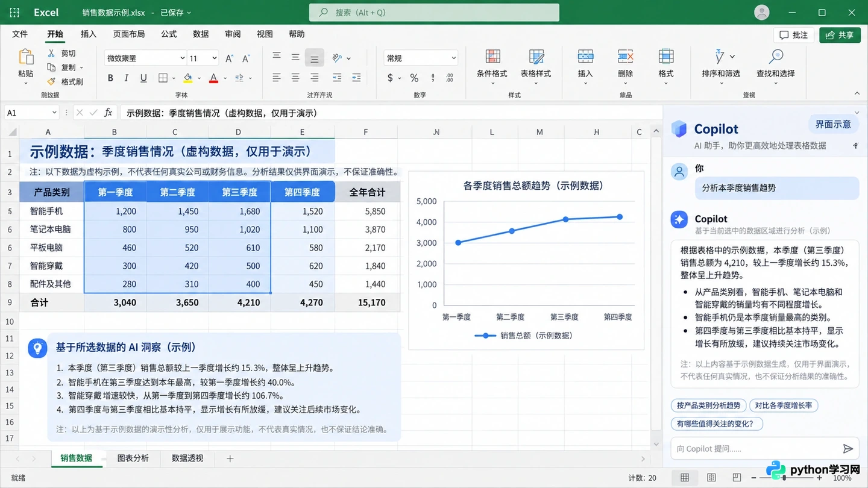Expand the font color dropdown arrow
The height and width of the screenshot is (488, 868).
pyautogui.click(x=224, y=78)
